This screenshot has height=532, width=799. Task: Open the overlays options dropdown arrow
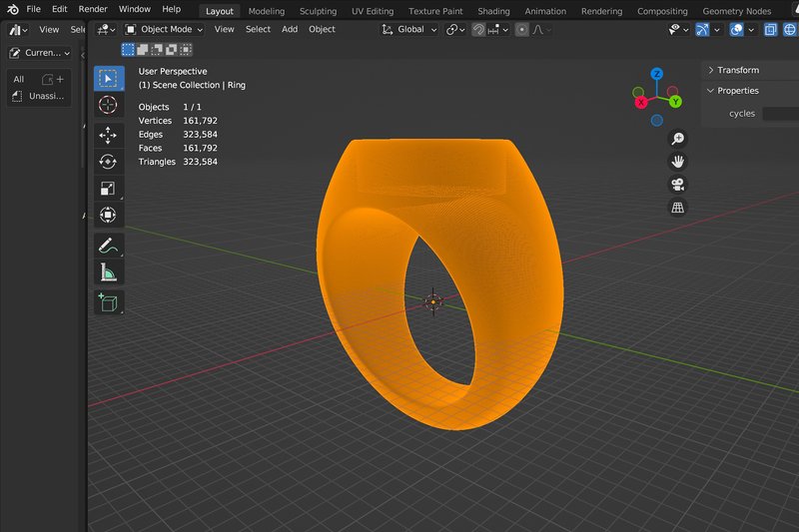coord(751,30)
